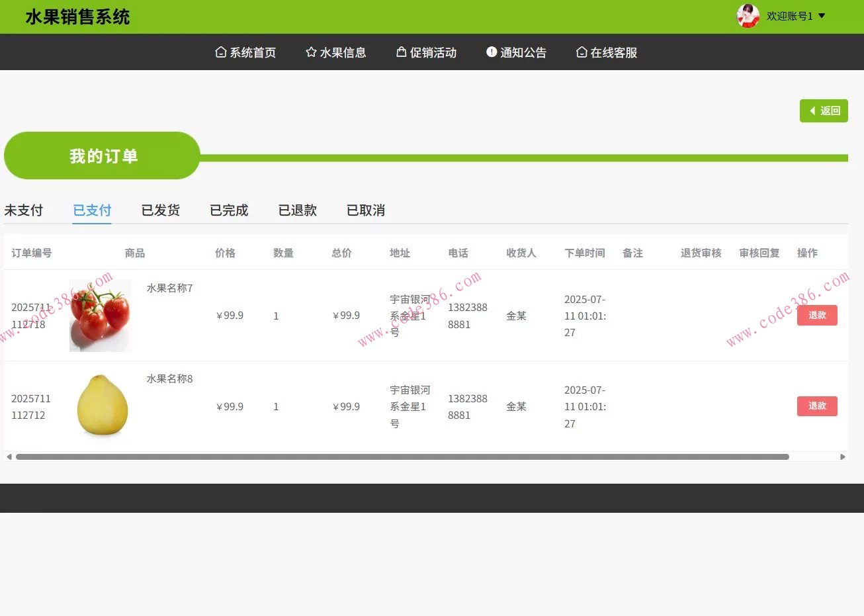Click the back arrow icon in 返回 button
The height and width of the screenshot is (616, 864).
812,110
